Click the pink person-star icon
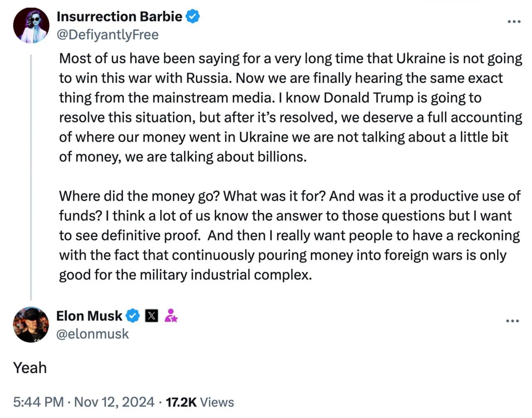532x418 pixels. 171,316
